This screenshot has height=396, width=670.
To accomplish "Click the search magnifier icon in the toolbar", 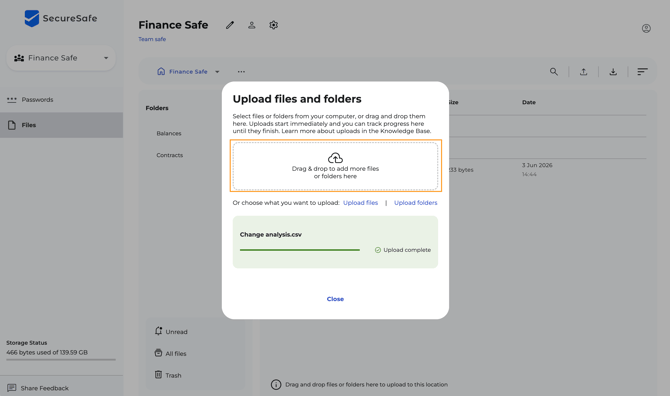I will [x=554, y=72].
